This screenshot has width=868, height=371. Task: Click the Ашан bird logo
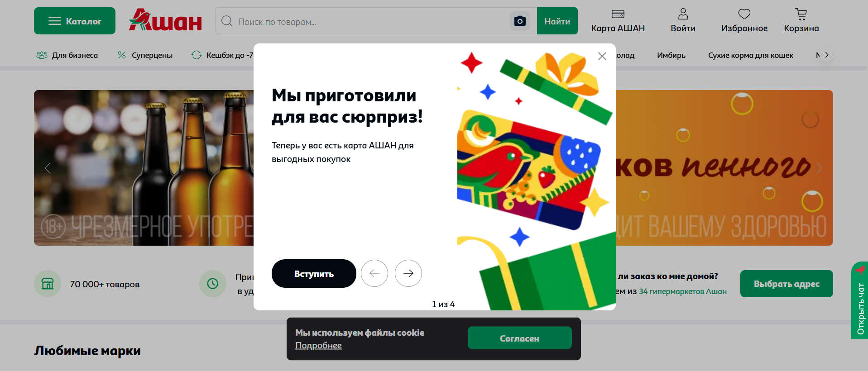[165, 20]
